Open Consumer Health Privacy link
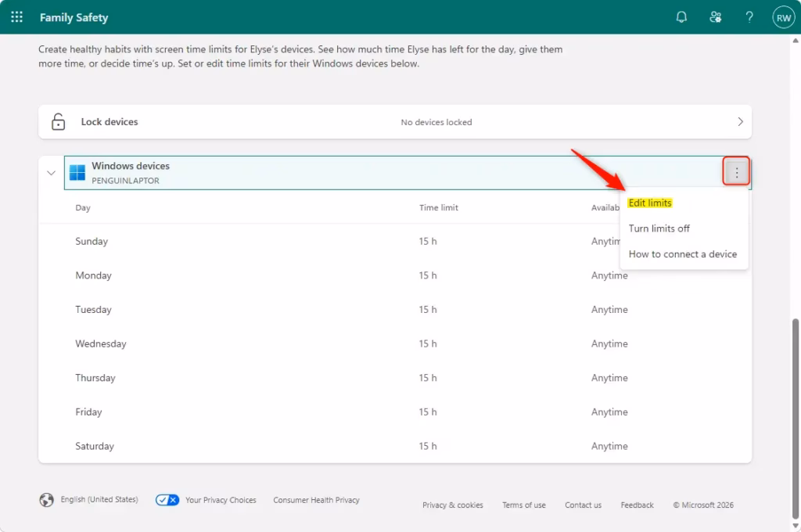The width and height of the screenshot is (801, 532). 316,500
